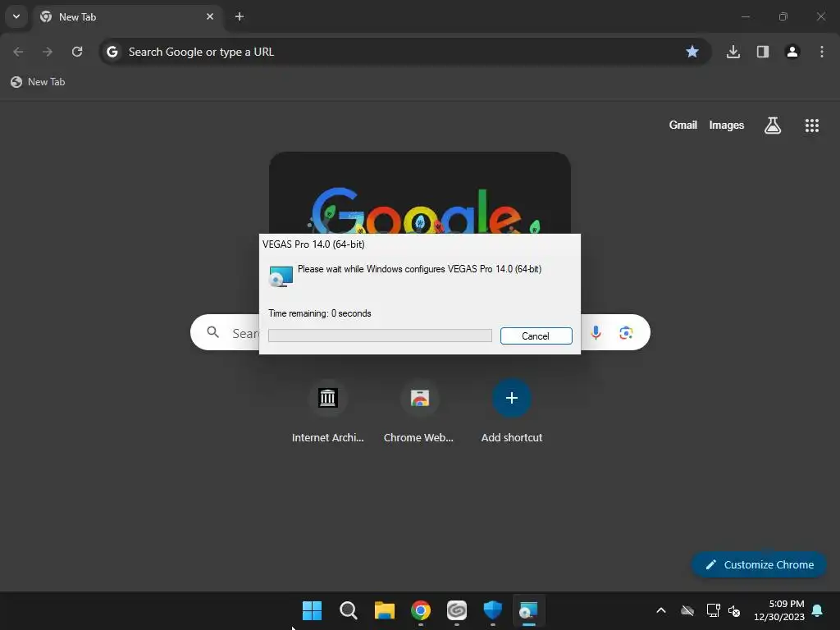Switch to Chrome from taskbar

click(x=421, y=610)
